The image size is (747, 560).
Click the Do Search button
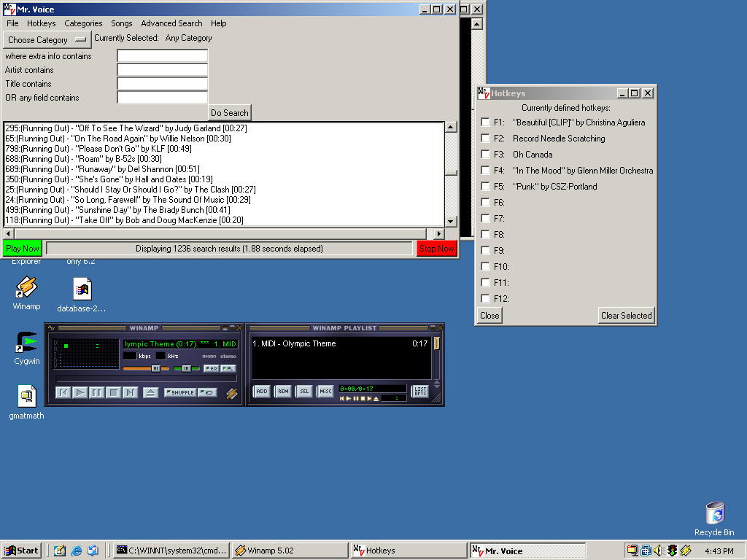[230, 113]
